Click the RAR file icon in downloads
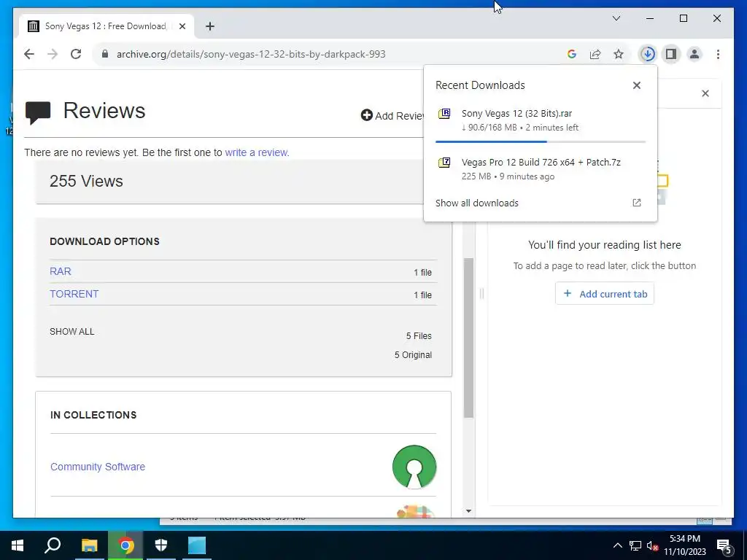747x560 pixels. [x=444, y=113]
